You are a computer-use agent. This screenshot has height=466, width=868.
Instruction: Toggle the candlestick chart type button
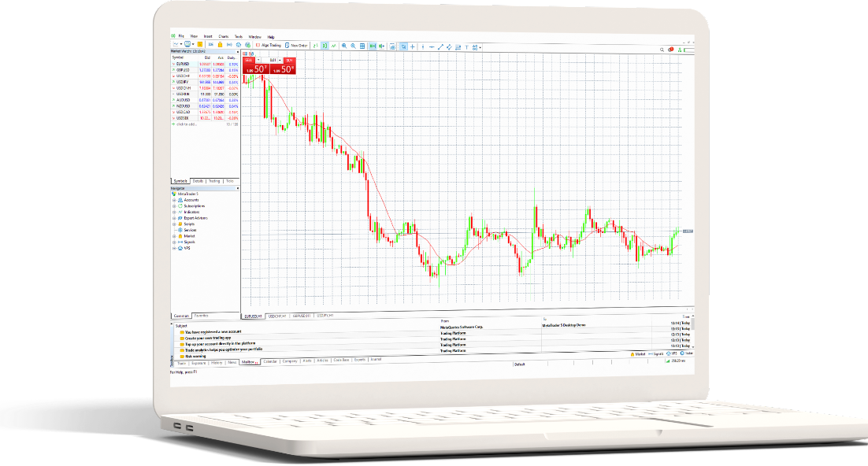pyautogui.click(x=324, y=46)
